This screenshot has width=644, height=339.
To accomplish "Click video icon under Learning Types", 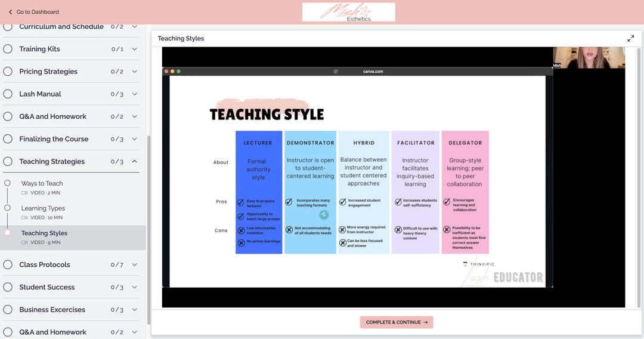I will coord(24,218).
